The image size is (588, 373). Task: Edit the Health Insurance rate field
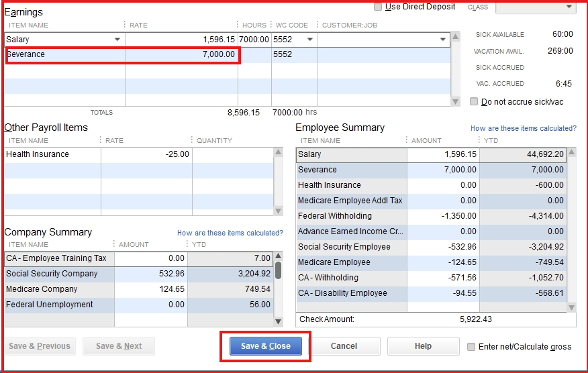click(146, 154)
